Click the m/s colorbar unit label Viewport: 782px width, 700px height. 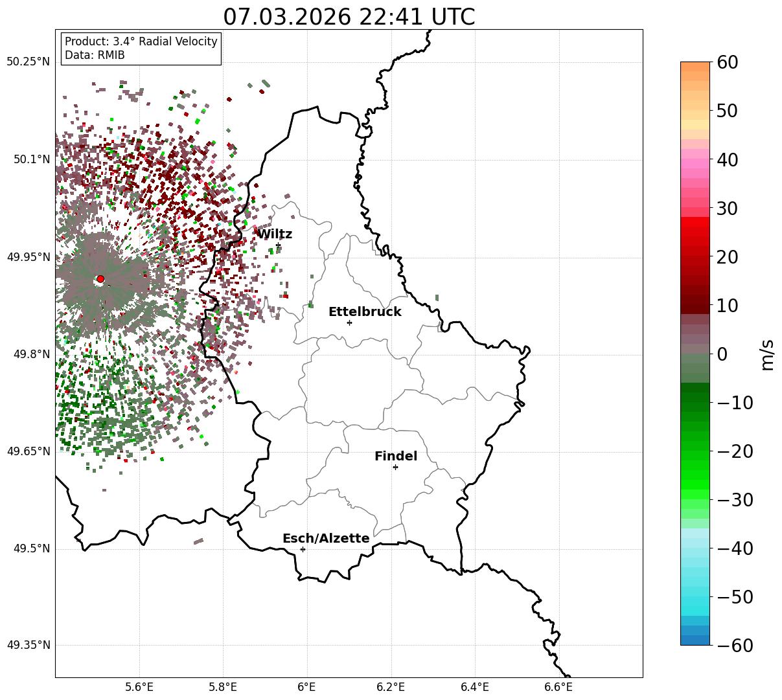pos(767,354)
